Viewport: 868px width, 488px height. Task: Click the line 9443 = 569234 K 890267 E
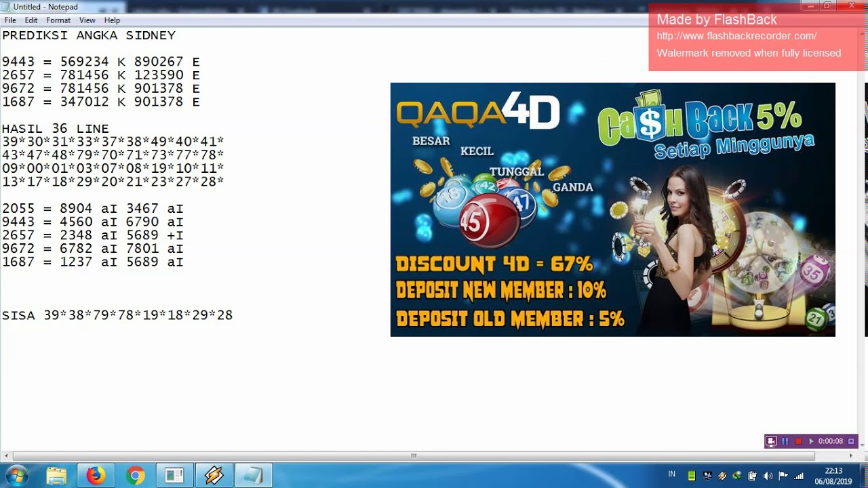click(101, 62)
